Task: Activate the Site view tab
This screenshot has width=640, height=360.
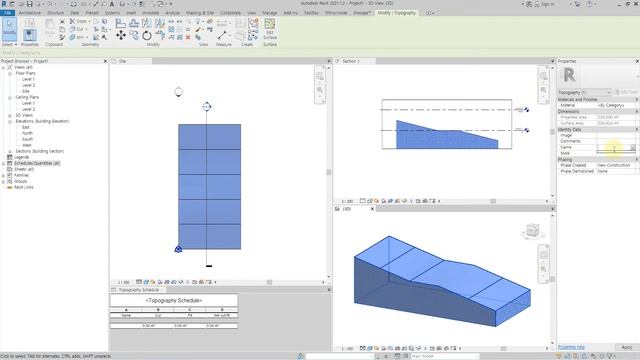Action: [x=131, y=61]
